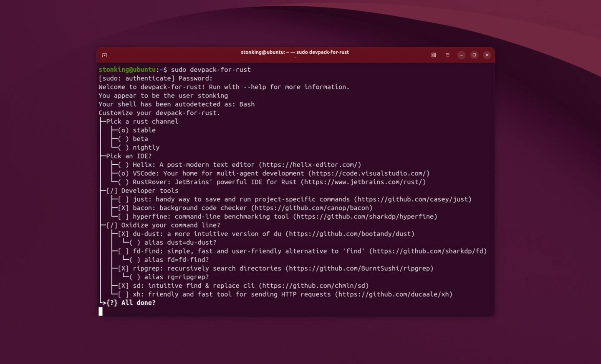Uncheck the sd checkbox

pos(123,286)
